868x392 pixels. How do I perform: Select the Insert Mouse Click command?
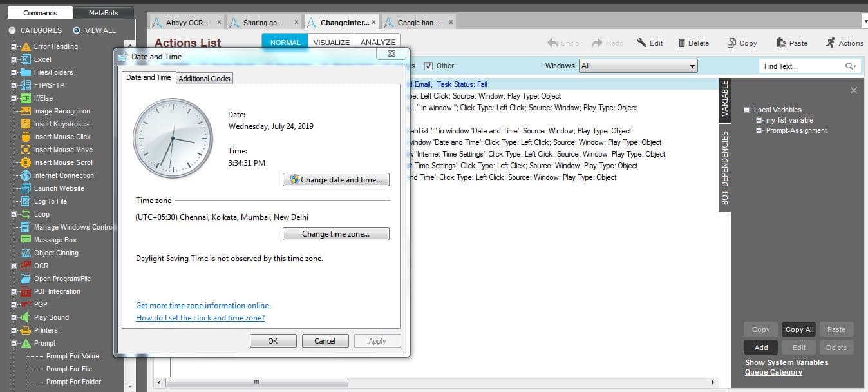click(62, 137)
